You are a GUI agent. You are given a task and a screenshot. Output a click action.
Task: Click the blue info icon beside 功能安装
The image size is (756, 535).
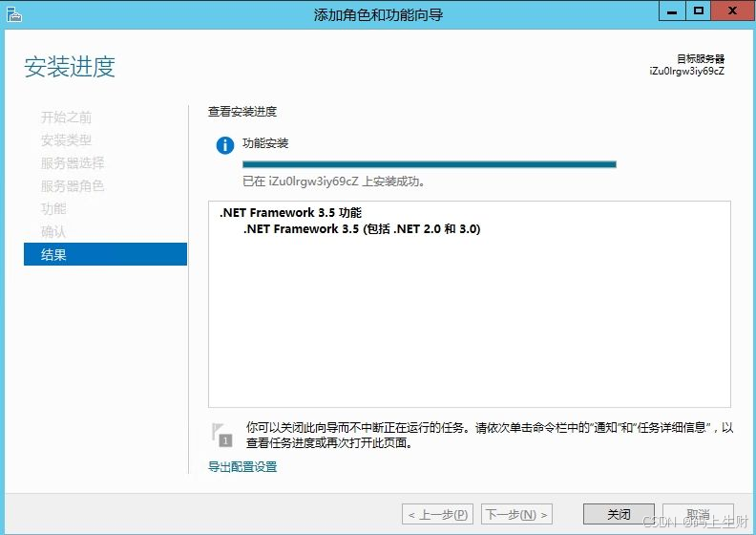[224, 144]
